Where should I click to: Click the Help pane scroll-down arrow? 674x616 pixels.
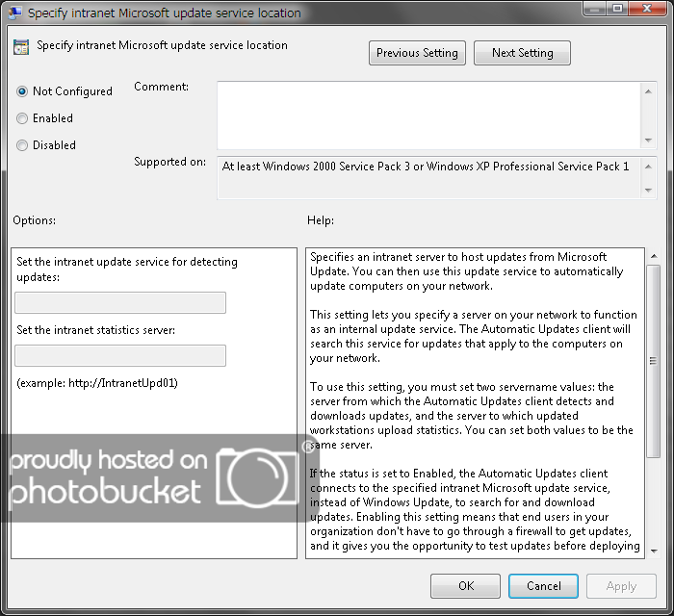(x=654, y=552)
